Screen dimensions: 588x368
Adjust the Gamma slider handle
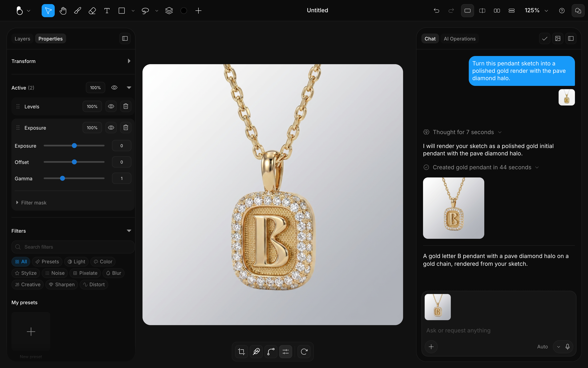(x=62, y=178)
